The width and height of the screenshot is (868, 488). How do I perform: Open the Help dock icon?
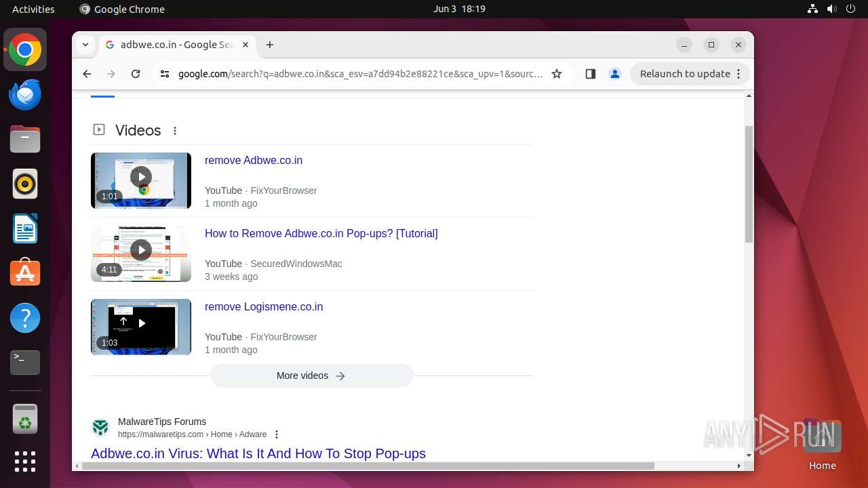coord(25,318)
